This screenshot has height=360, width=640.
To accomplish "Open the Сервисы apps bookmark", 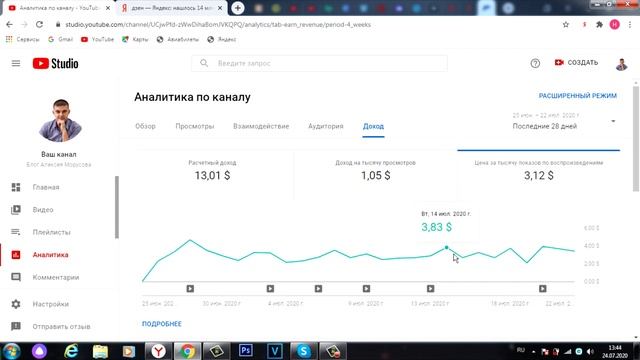I will (x=22, y=39).
